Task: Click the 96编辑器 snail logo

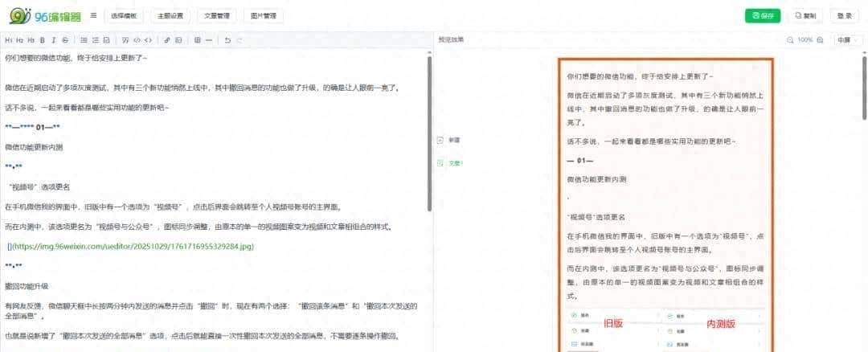Action: [44, 16]
